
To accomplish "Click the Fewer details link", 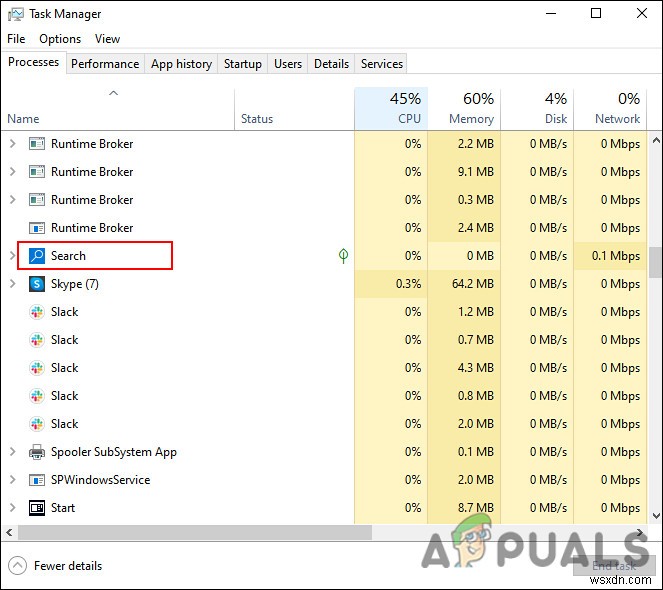I will (68, 566).
